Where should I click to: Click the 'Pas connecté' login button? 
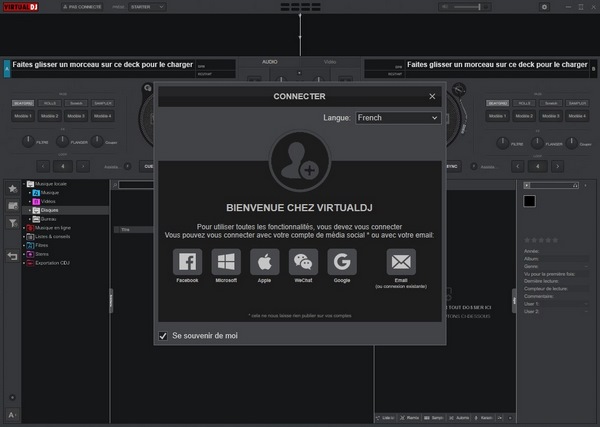point(82,7)
